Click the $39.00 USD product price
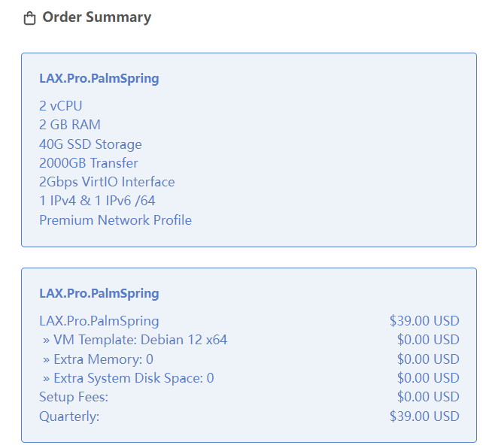This screenshot has width=486, height=448. [x=424, y=321]
